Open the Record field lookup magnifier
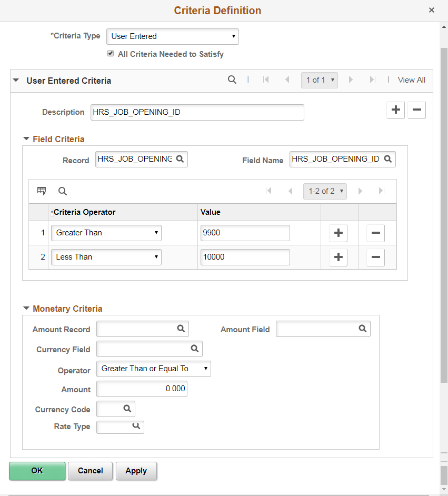448x496 pixels. tap(181, 159)
